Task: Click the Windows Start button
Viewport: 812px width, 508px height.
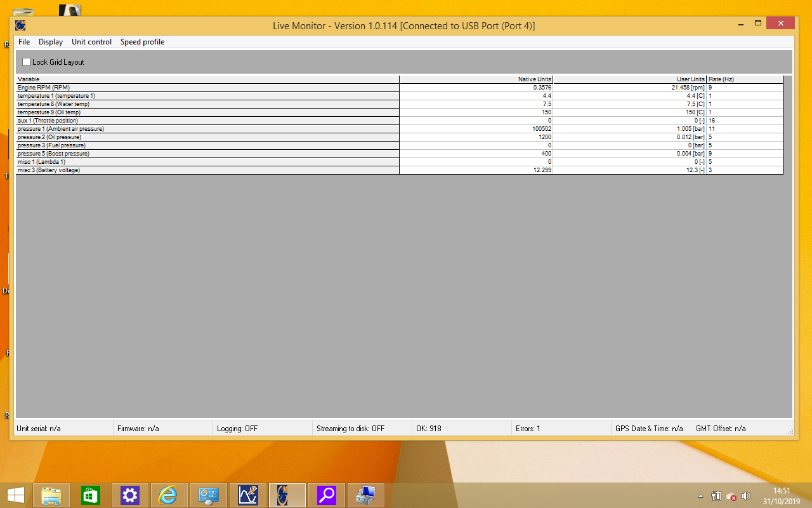Action: coord(16,495)
